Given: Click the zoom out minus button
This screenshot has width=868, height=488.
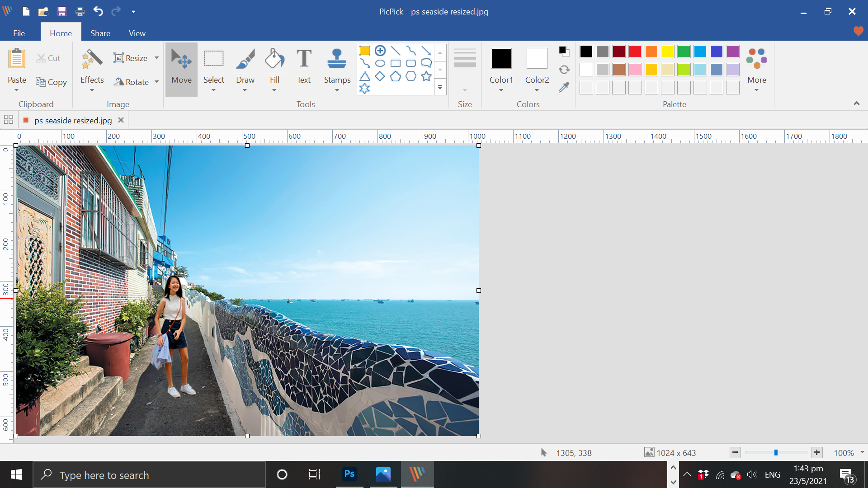Looking at the screenshot, I should [735, 452].
